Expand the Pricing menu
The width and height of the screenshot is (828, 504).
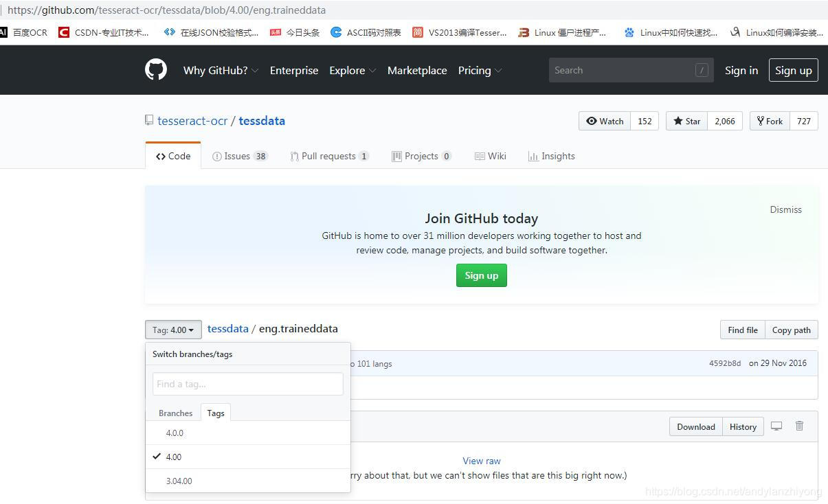pyautogui.click(x=480, y=70)
